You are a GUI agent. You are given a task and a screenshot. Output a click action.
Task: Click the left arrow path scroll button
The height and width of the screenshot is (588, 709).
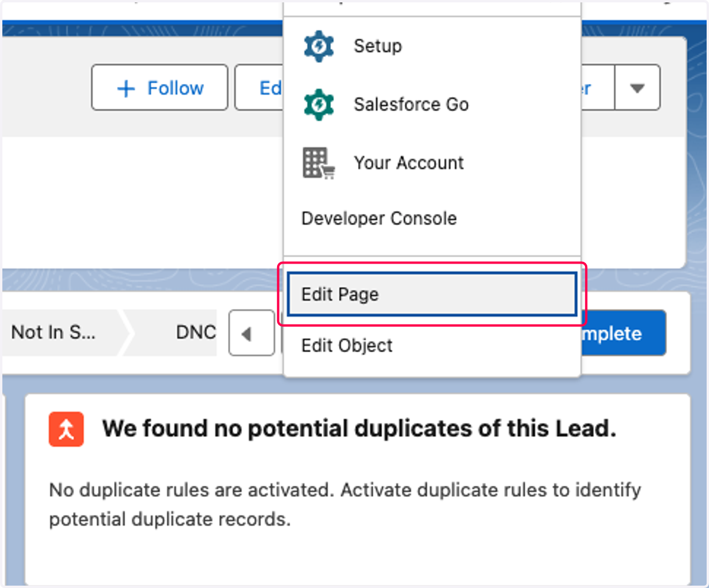coord(252,333)
